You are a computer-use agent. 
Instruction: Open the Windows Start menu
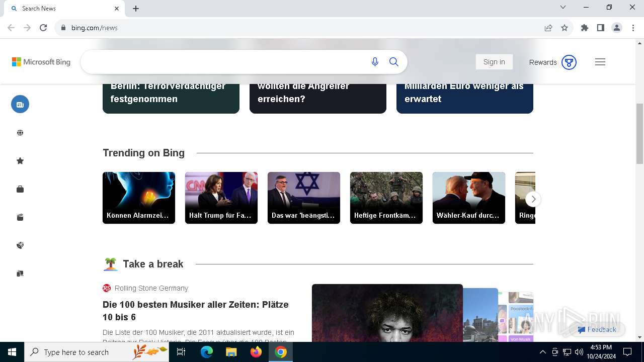(12, 352)
